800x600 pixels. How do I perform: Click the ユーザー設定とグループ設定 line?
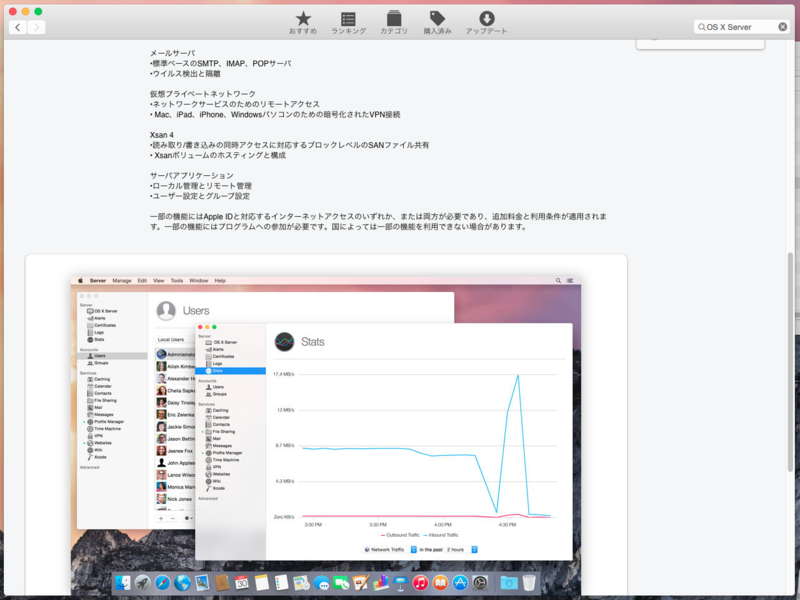click(200, 196)
